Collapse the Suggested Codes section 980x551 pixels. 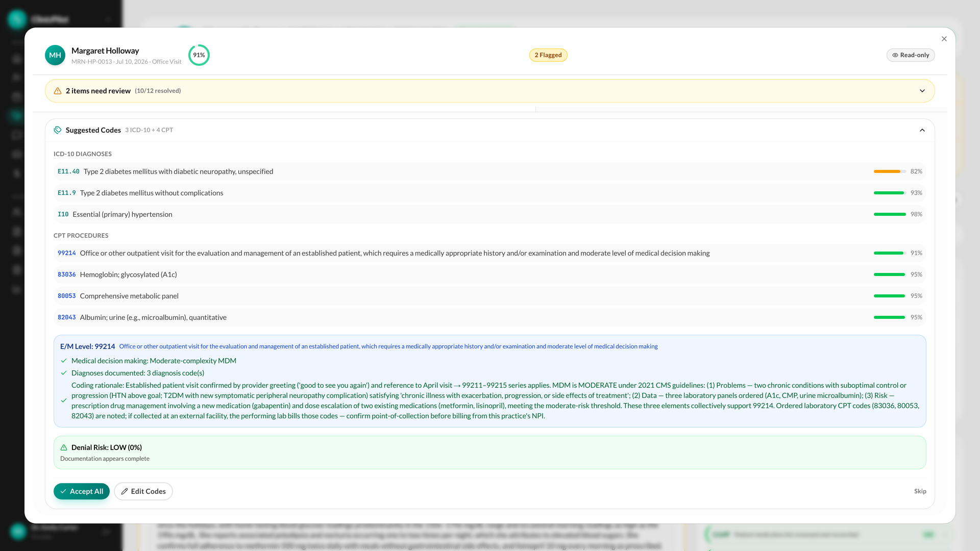pos(922,130)
